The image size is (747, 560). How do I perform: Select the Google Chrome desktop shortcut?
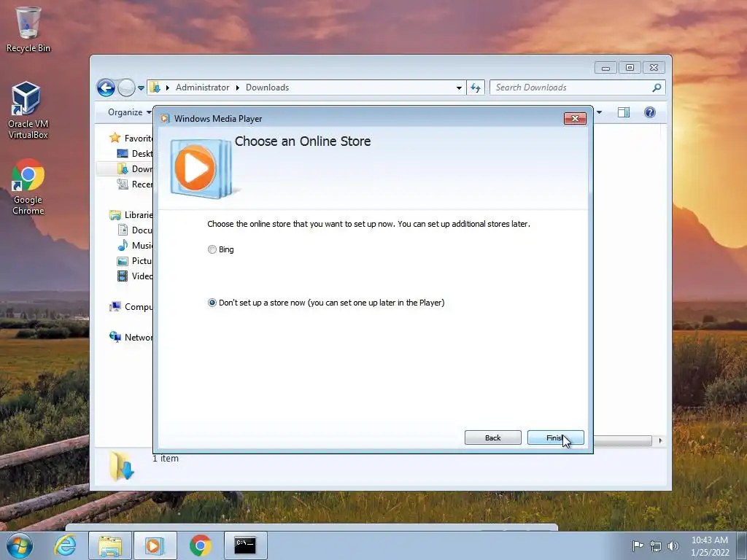click(x=28, y=187)
